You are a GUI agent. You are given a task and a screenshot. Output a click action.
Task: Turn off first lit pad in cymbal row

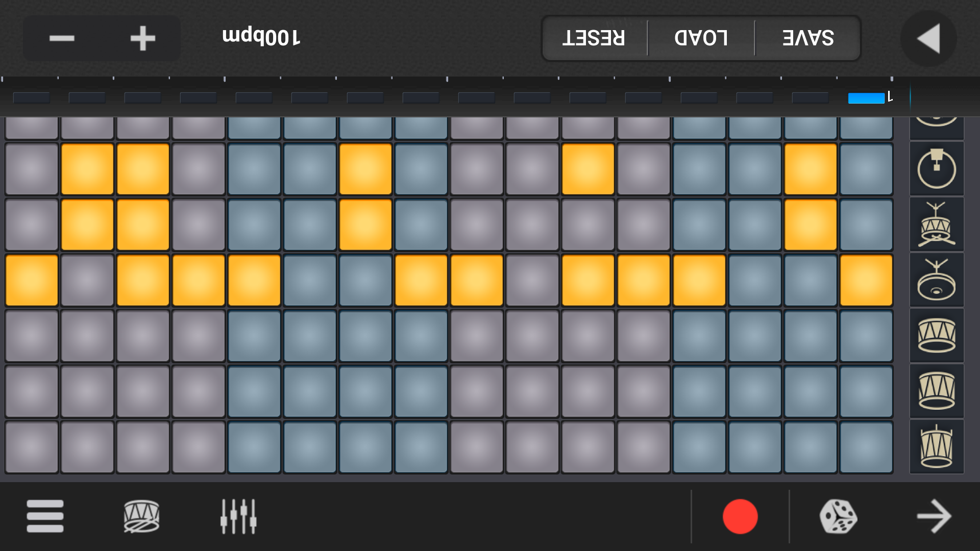coord(32,280)
